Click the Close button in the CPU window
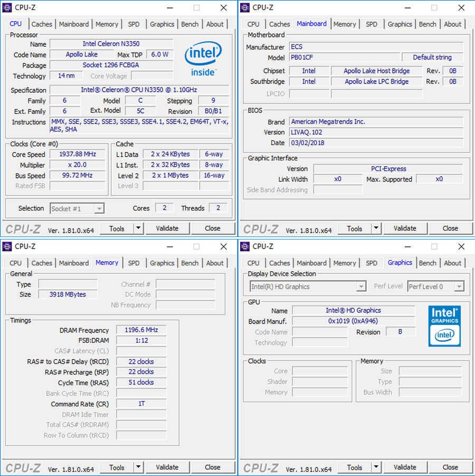The height and width of the screenshot is (476, 475). coord(213,229)
